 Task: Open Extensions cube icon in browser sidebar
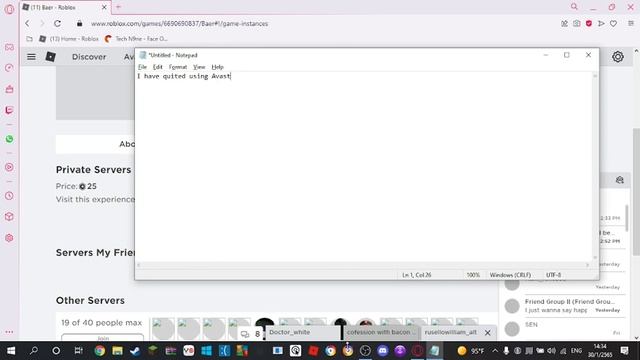(x=9, y=217)
